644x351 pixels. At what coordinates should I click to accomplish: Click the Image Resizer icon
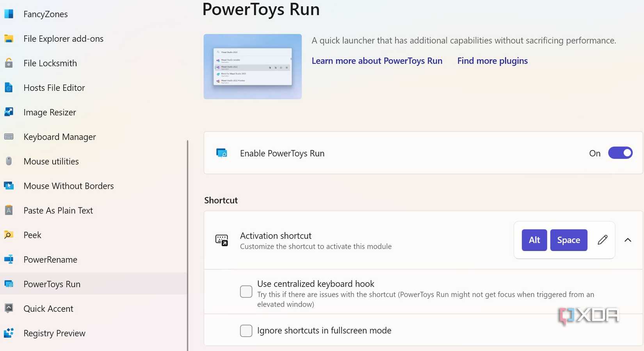click(x=8, y=112)
